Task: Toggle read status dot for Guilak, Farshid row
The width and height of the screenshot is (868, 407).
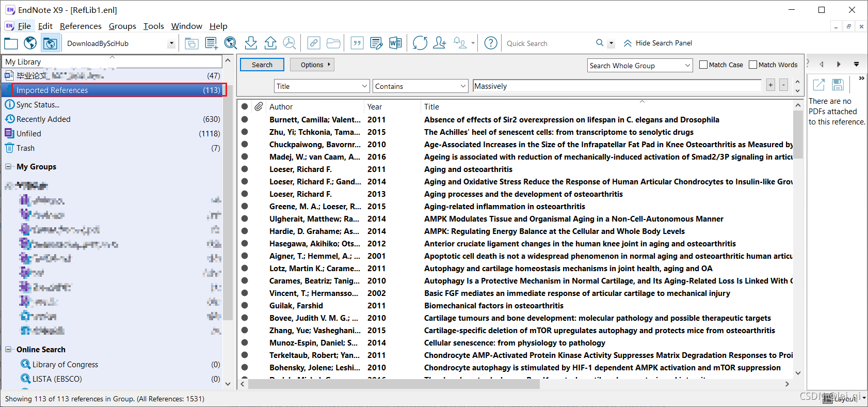Action: (x=245, y=305)
